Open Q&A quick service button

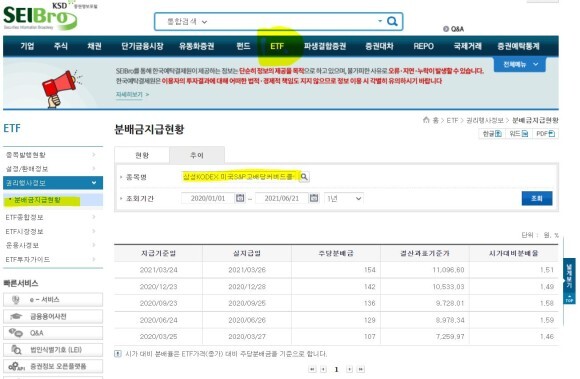click(x=53, y=333)
